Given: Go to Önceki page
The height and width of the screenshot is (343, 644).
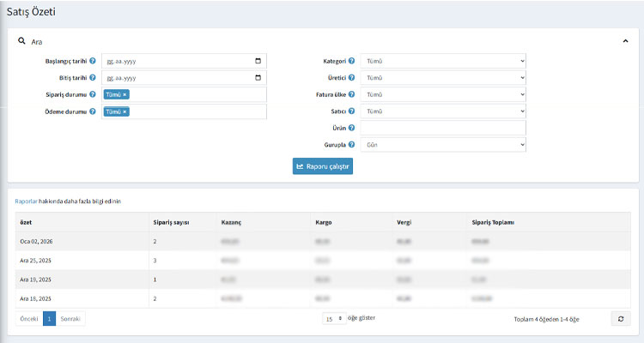Looking at the screenshot, I should click(x=29, y=319).
